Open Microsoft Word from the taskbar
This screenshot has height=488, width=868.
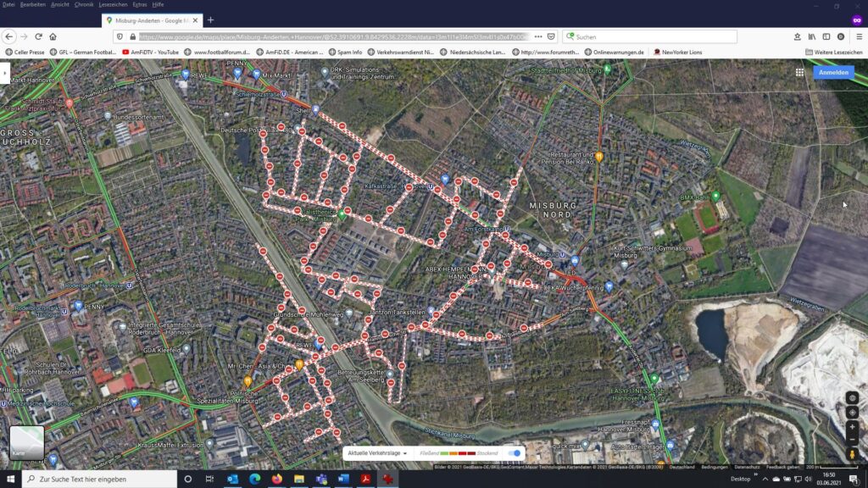(x=343, y=479)
